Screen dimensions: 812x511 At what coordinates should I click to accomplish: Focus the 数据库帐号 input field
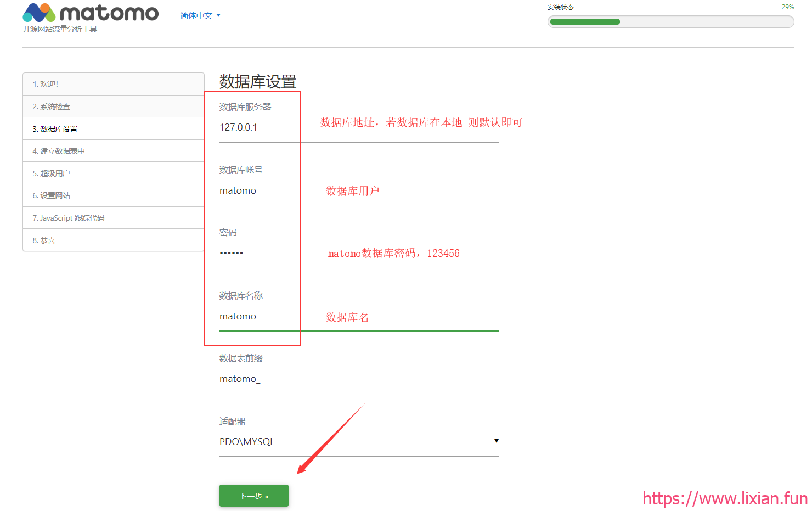(x=359, y=191)
